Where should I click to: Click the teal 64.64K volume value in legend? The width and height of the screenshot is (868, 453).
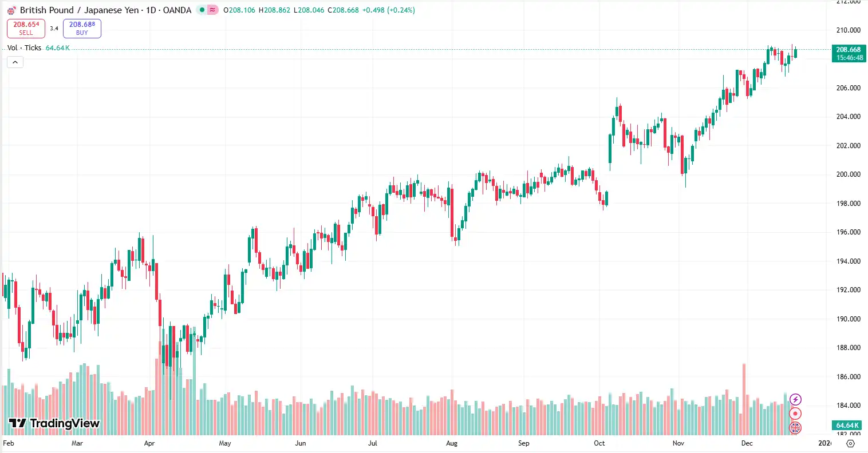pyautogui.click(x=57, y=47)
